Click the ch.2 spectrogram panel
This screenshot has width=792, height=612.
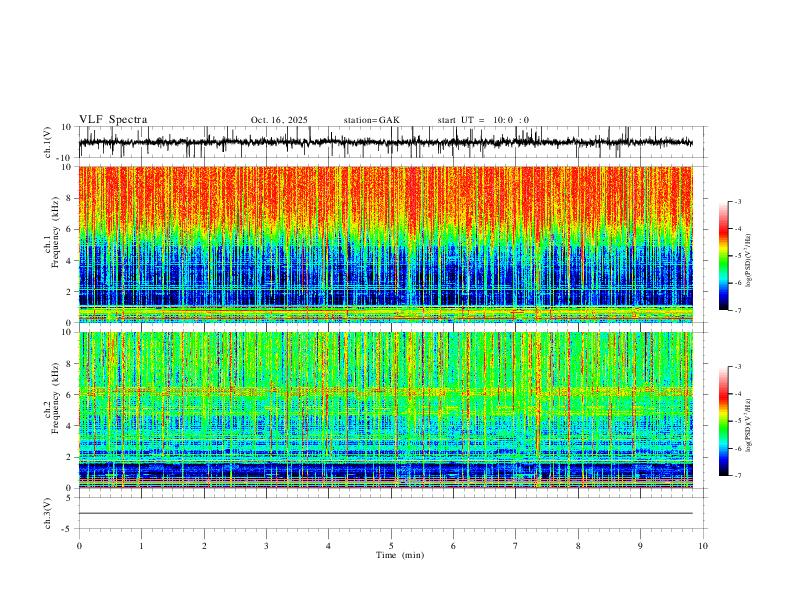(x=385, y=410)
